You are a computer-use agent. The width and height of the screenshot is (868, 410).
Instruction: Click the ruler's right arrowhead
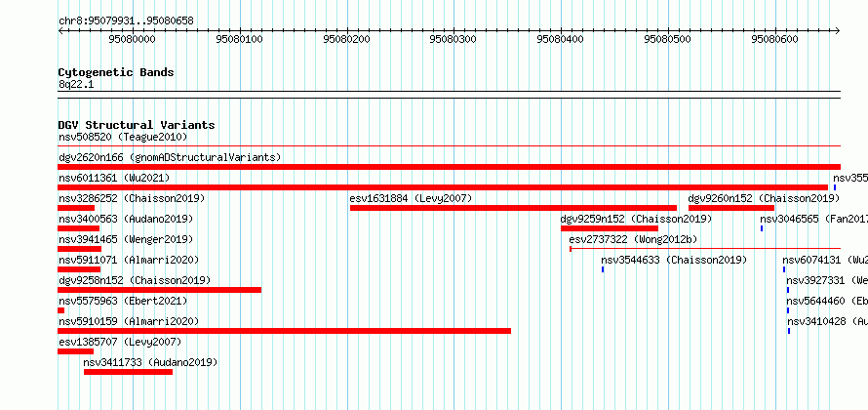pos(838,31)
